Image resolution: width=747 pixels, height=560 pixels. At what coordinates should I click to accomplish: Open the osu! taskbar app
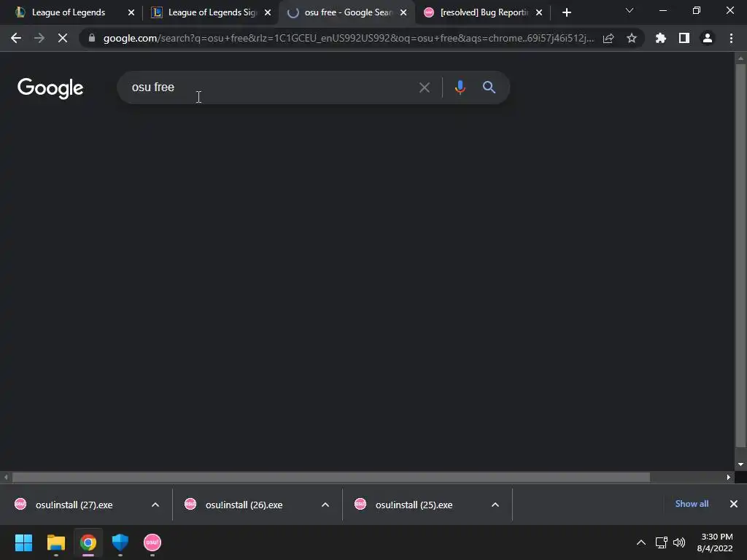(152, 542)
